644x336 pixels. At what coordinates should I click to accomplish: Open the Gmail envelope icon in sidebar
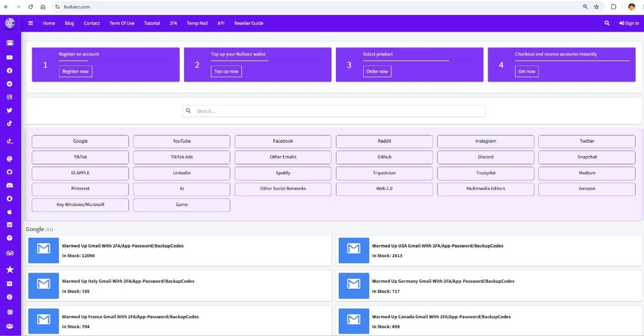coord(10,43)
